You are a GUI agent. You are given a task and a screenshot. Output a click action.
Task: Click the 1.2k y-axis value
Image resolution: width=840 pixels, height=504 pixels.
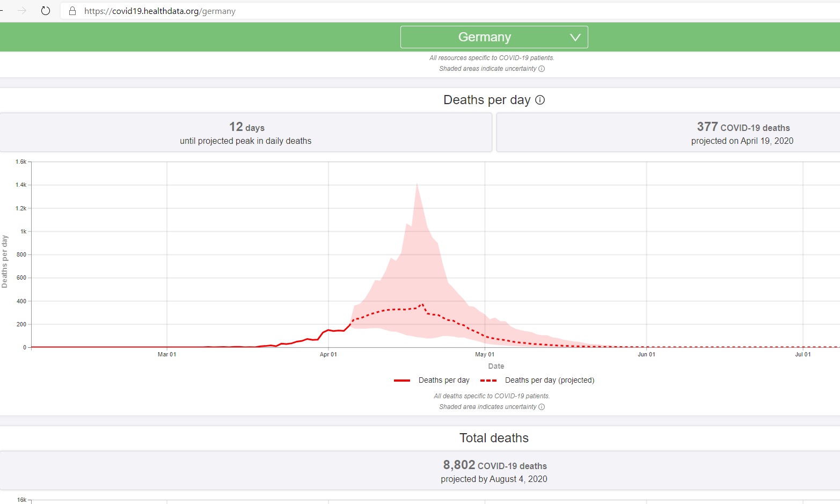click(21, 208)
